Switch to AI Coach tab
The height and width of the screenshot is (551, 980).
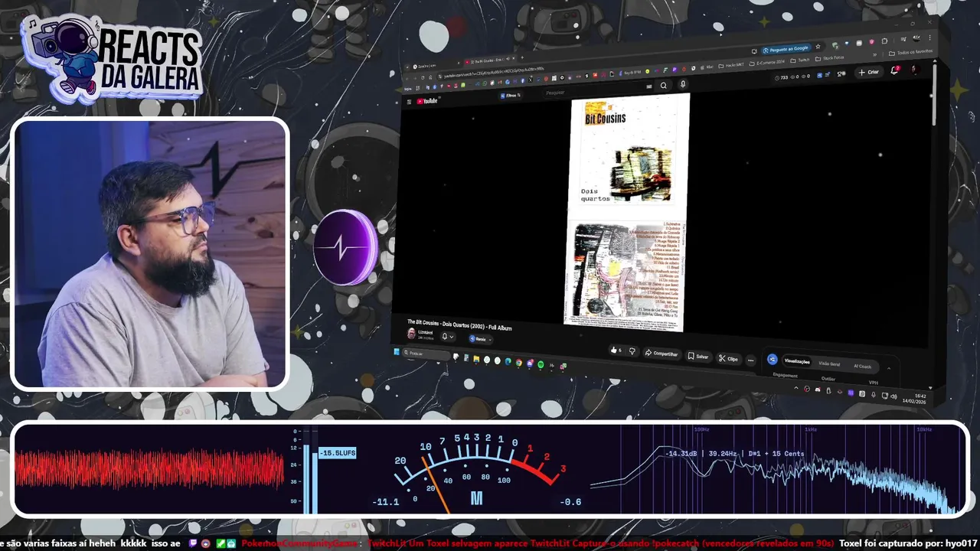pos(862,366)
